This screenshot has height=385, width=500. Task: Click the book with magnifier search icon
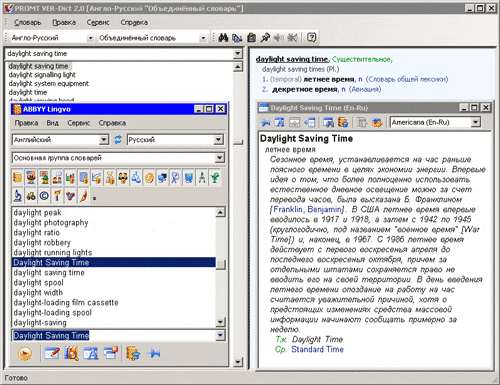tap(71, 353)
